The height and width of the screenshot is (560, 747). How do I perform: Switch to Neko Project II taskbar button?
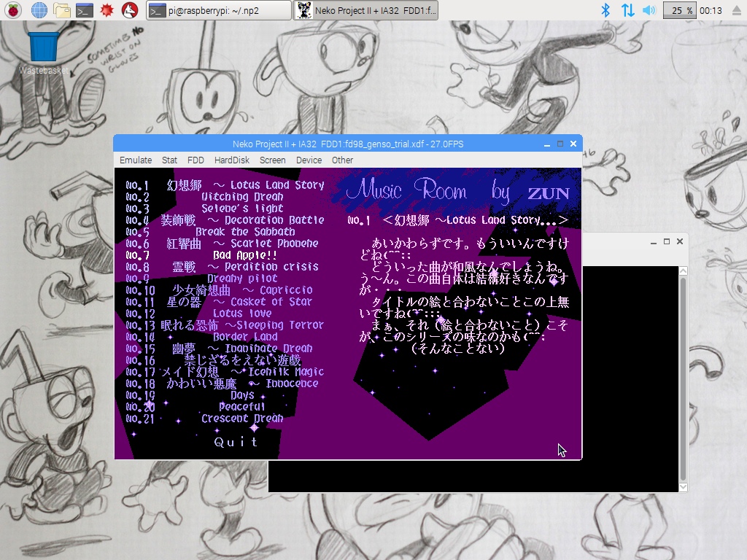click(x=365, y=10)
